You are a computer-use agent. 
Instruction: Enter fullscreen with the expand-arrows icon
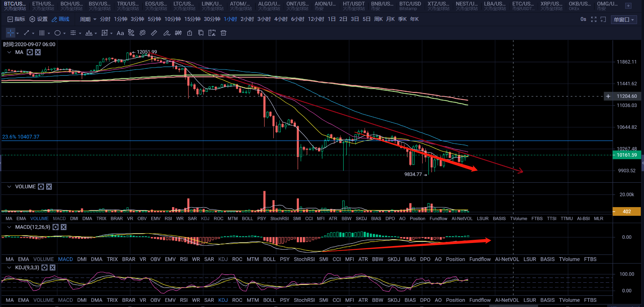pos(594,19)
